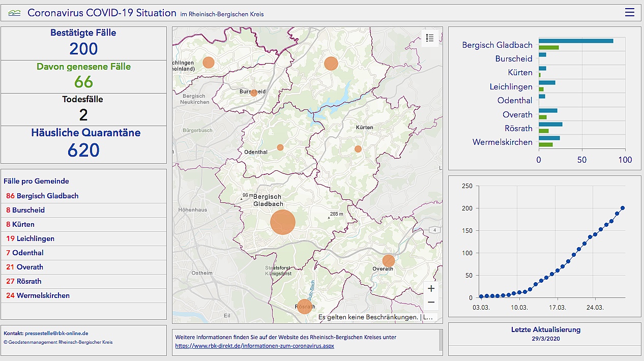
Task: Click the last data point on line chart
Action: click(622, 208)
